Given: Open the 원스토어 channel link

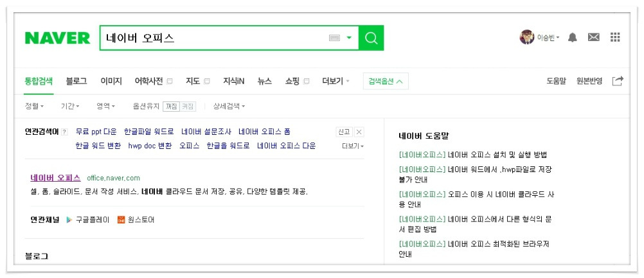Looking at the screenshot, I should (x=141, y=220).
